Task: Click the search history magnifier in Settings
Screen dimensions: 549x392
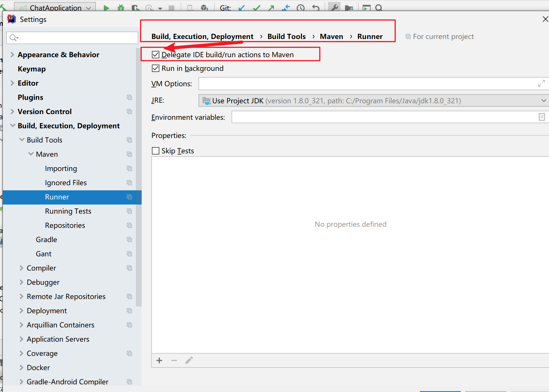Action: point(14,38)
